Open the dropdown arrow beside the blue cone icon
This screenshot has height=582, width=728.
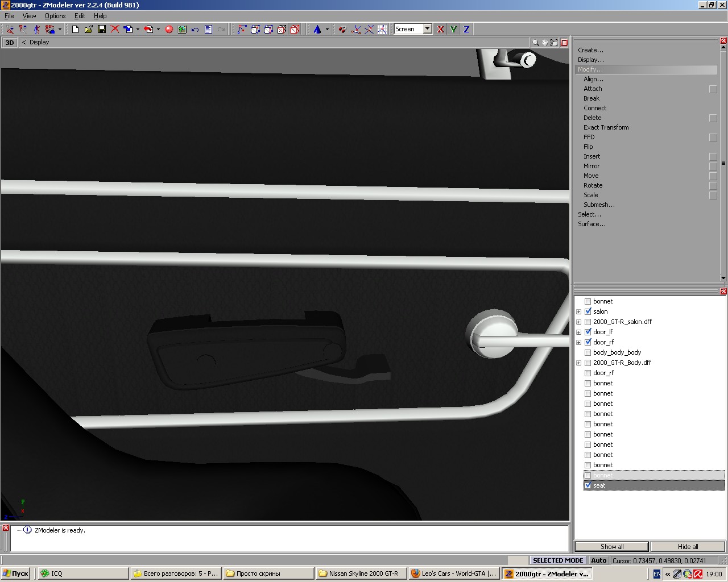[x=327, y=30]
